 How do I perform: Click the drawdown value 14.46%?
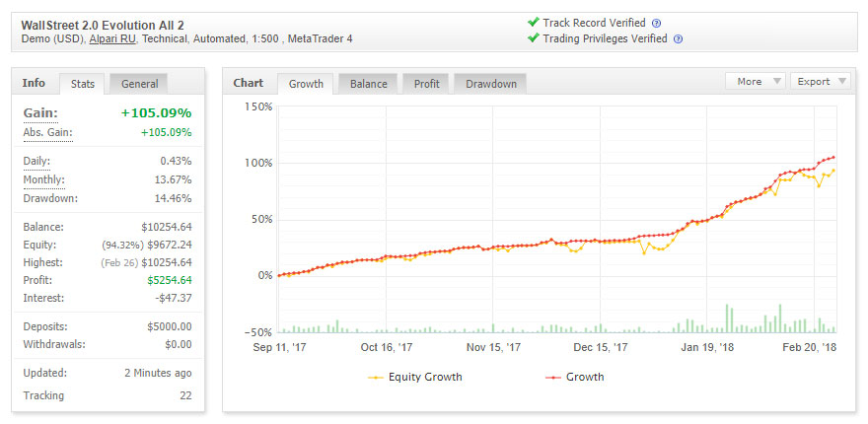tap(175, 198)
